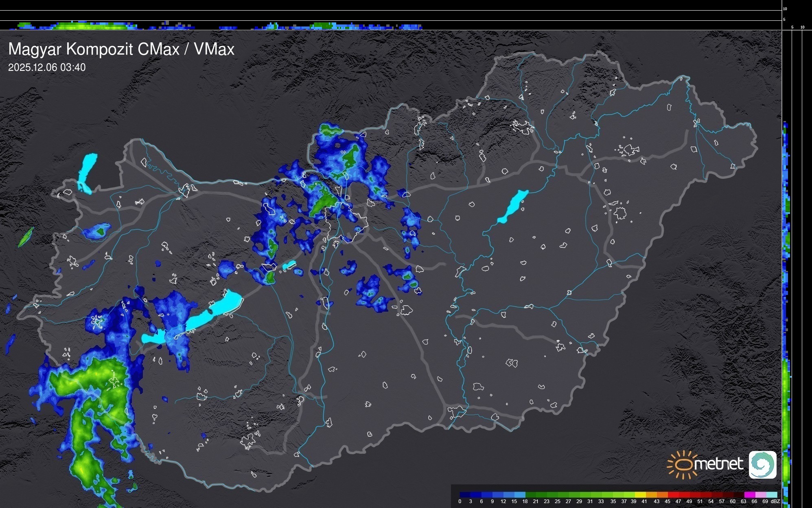Click the 2025.12.06 03:40 timestamp
Viewport: 812px width, 508px height.
tap(47, 67)
